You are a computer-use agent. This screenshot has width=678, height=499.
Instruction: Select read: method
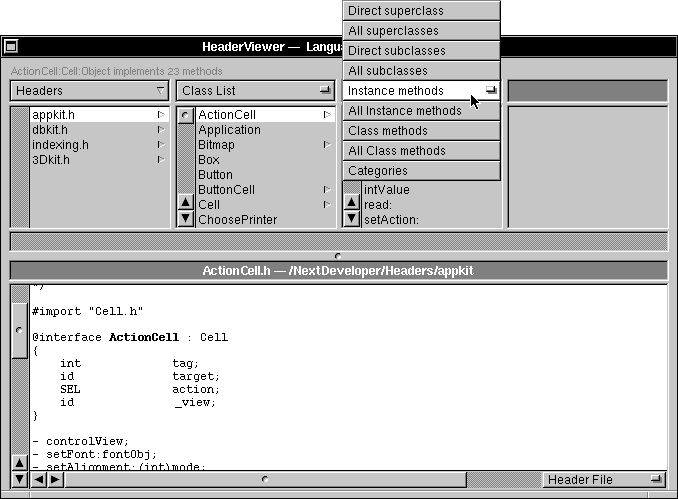point(432,205)
